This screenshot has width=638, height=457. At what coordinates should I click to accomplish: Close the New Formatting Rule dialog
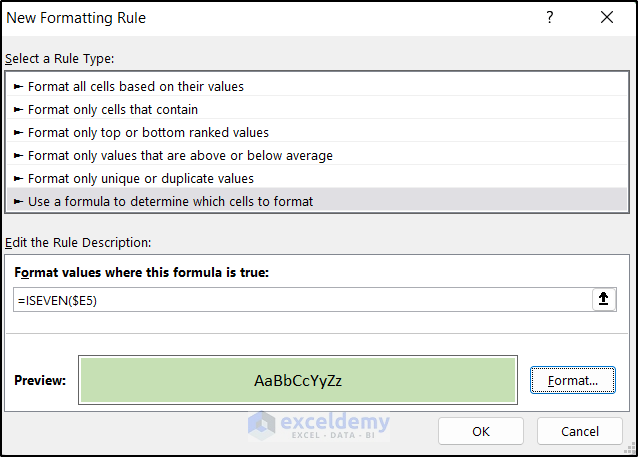[606, 18]
